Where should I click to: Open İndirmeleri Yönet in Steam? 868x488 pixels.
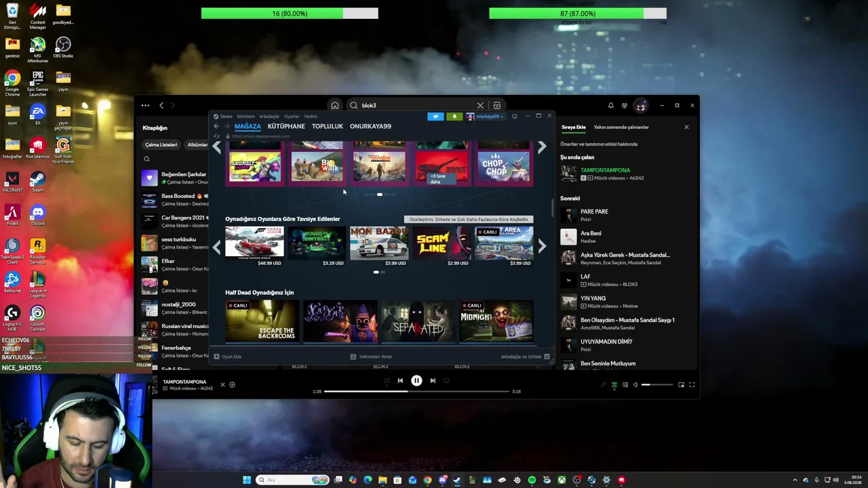(371, 357)
